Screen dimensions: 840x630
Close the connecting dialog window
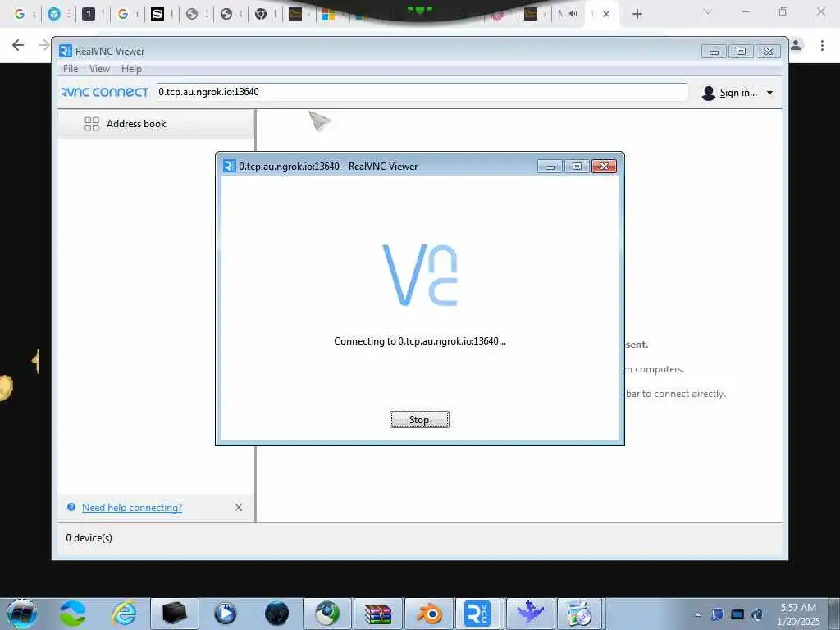(x=604, y=166)
